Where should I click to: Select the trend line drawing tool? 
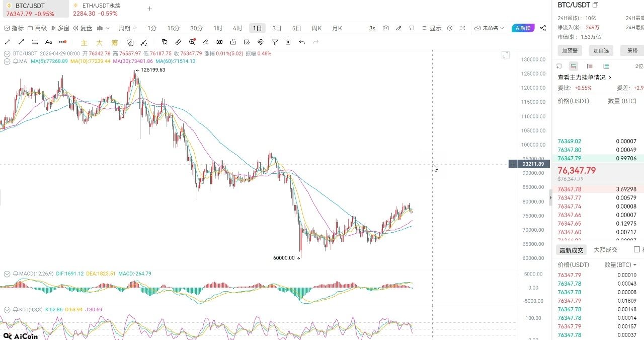click(8, 42)
